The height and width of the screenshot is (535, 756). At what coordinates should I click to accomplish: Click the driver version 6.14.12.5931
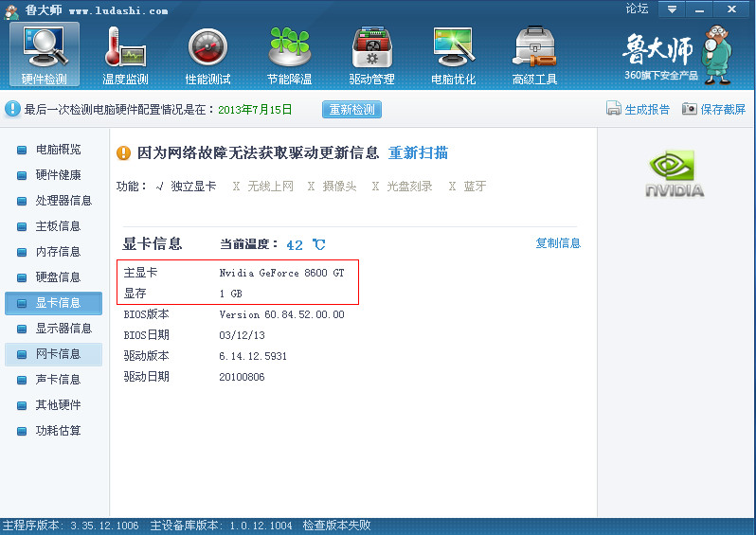pyautogui.click(x=253, y=356)
